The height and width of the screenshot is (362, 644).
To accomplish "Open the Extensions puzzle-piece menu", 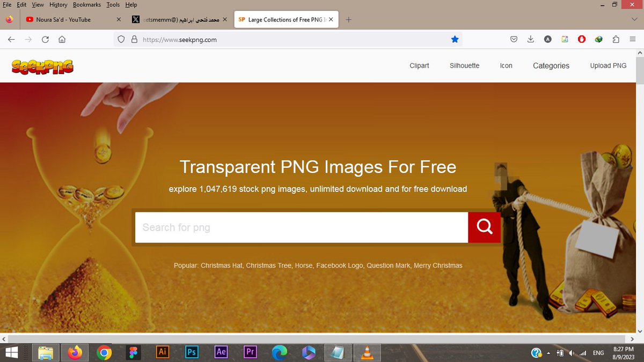I will tap(616, 39).
